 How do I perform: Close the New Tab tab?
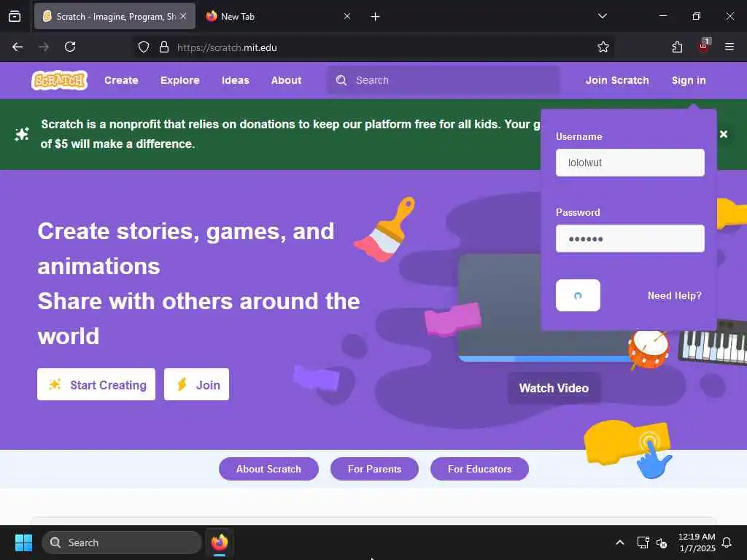(347, 16)
